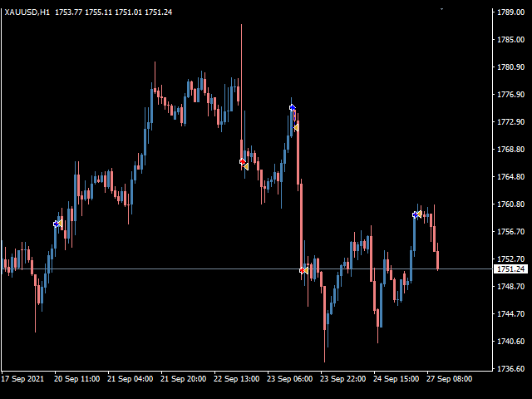Click the current price tag 1751.24
The image size is (532, 399).
(x=510, y=269)
